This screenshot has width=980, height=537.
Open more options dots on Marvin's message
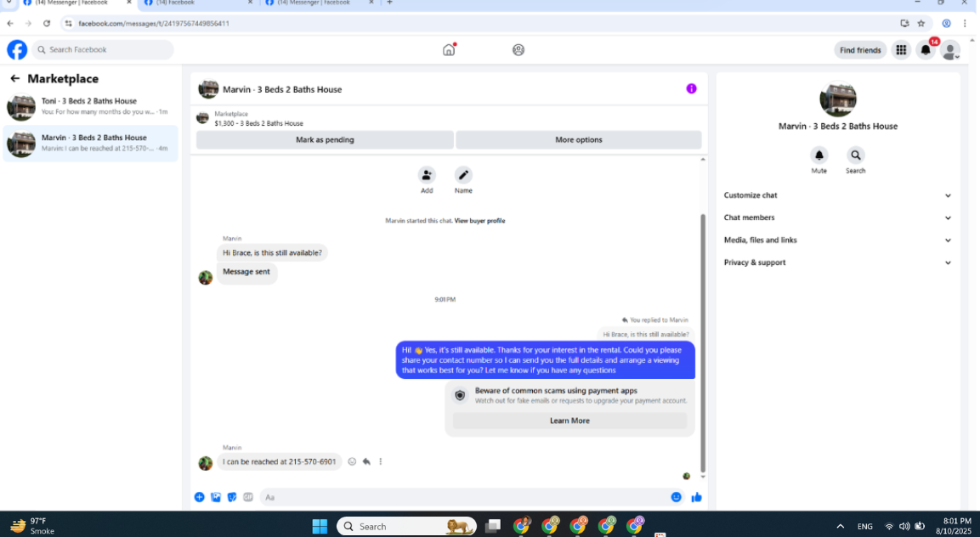[380, 461]
